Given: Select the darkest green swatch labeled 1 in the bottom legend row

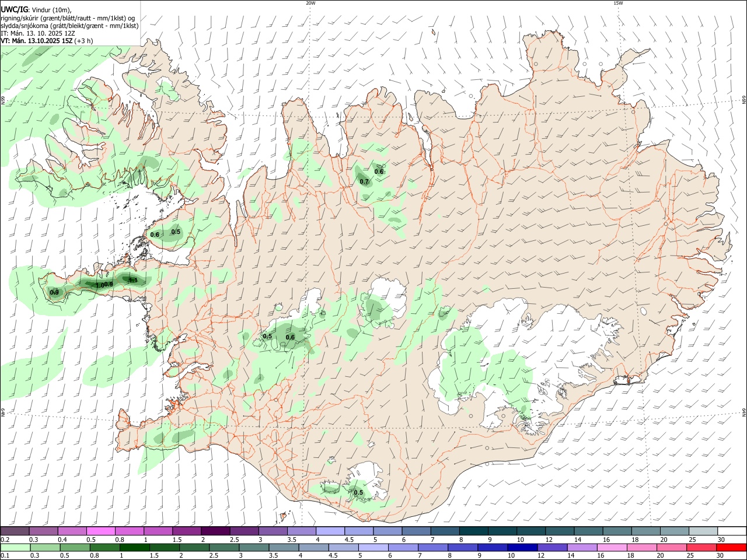Looking at the screenshot, I should (x=135, y=547).
